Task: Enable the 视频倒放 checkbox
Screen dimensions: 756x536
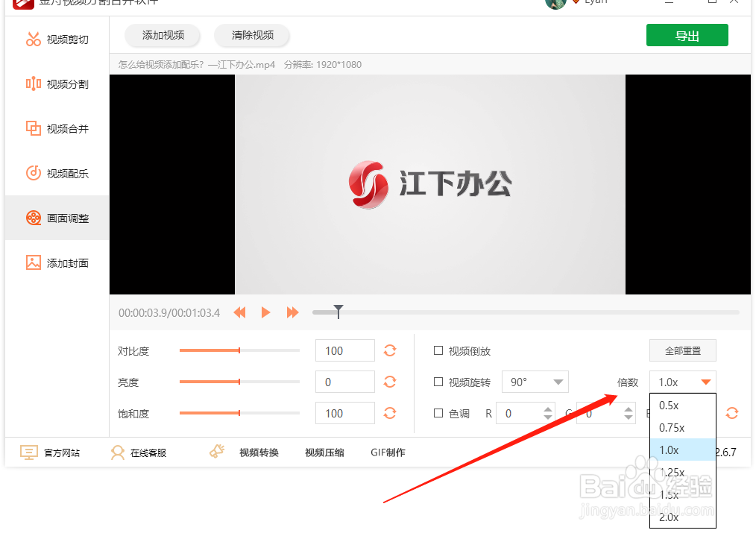Action: (438, 350)
